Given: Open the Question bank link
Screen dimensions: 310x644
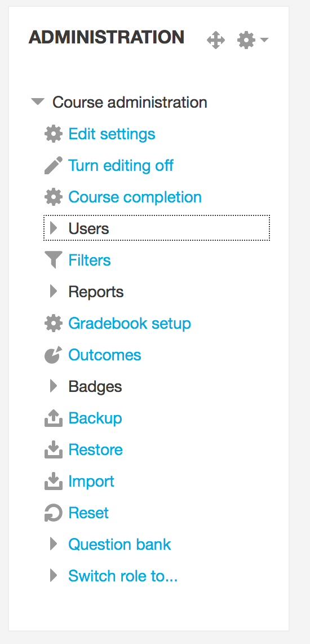Looking at the screenshot, I should [119, 544].
